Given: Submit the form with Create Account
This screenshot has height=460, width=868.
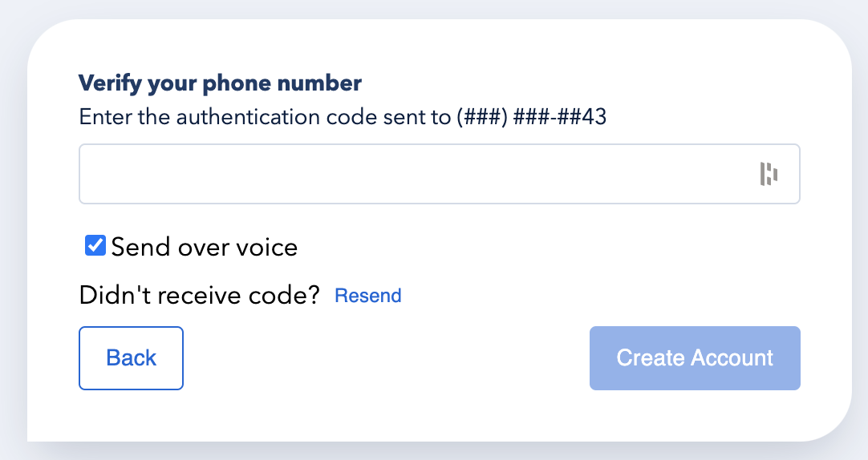Looking at the screenshot, I should [x=695, y=358].
